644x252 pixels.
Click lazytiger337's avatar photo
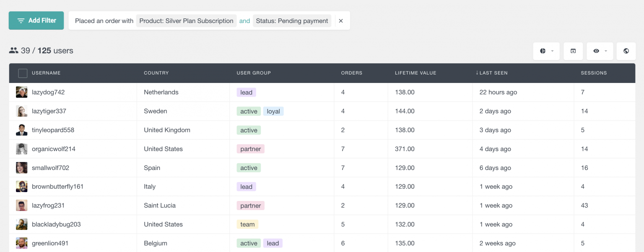pyautogui.click(x=21, y=111)
